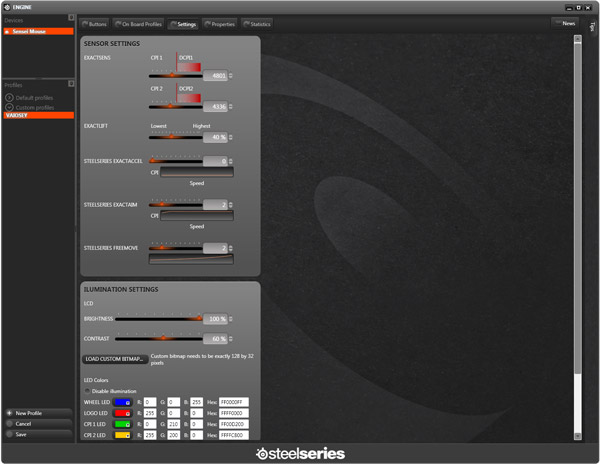Viewport: 600px width, 464px height.
Task: Click the New Profile plus icon
Action: pyautogui.click(x=10, y=413)
